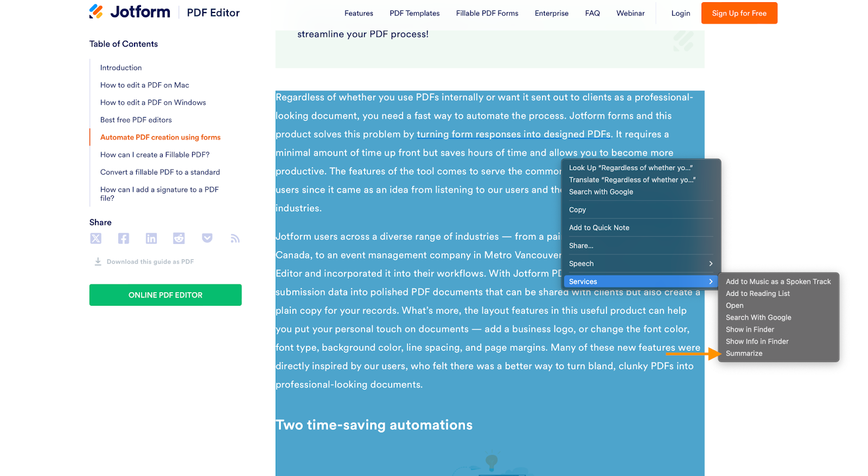Choose Add to Quick Note
The height and width of the screenshot is (476, 868).
coord(599,228)
